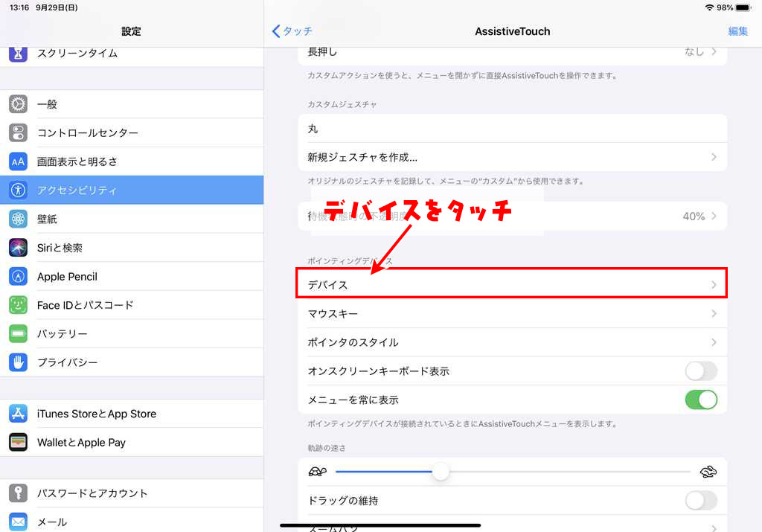Tap the Apple Pencil icon
Viewport: 762px width, 532px height.
(x=18, y=277)
